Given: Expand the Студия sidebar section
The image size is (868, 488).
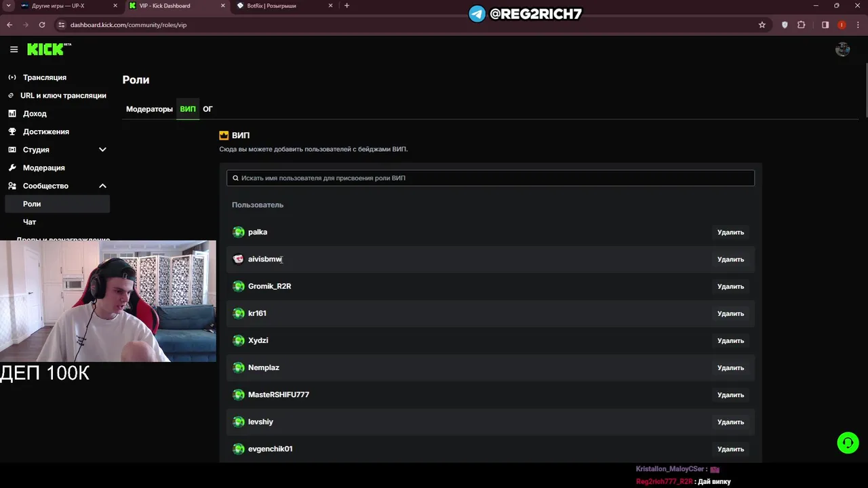Looking at the screenshot, I should (102, 150).
